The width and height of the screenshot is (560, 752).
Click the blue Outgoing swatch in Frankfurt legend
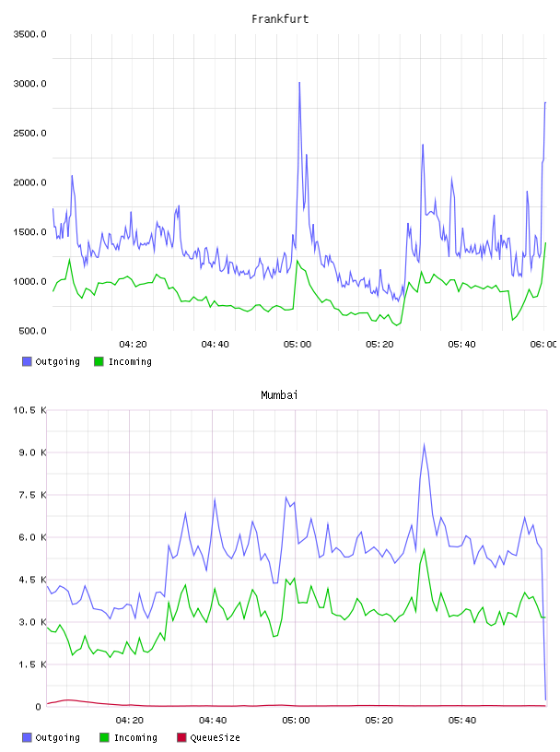click(27, 361)
